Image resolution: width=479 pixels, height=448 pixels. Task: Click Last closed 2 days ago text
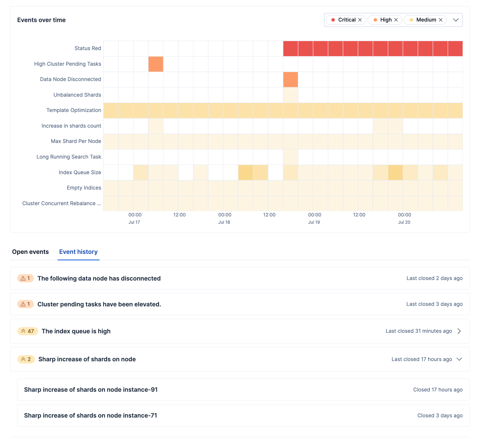[435, 278]
